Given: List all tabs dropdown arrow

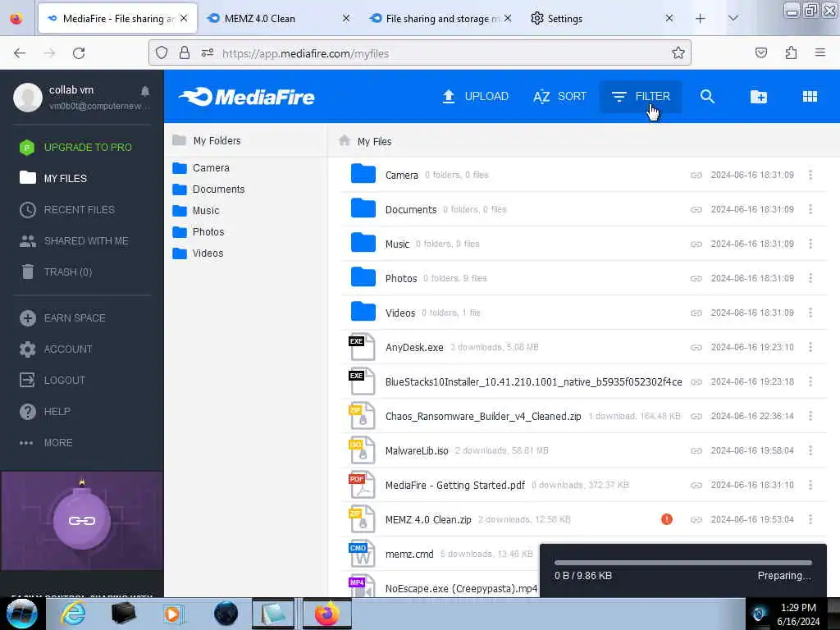Looking at the screenshot, I should click(x=733, y=18).
